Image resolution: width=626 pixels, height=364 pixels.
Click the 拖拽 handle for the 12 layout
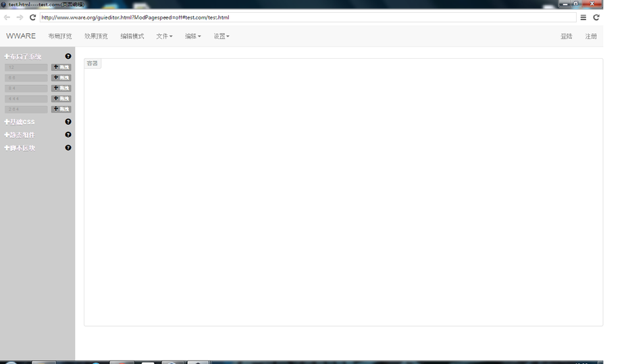pyautogui.click(x=61, y=68)
